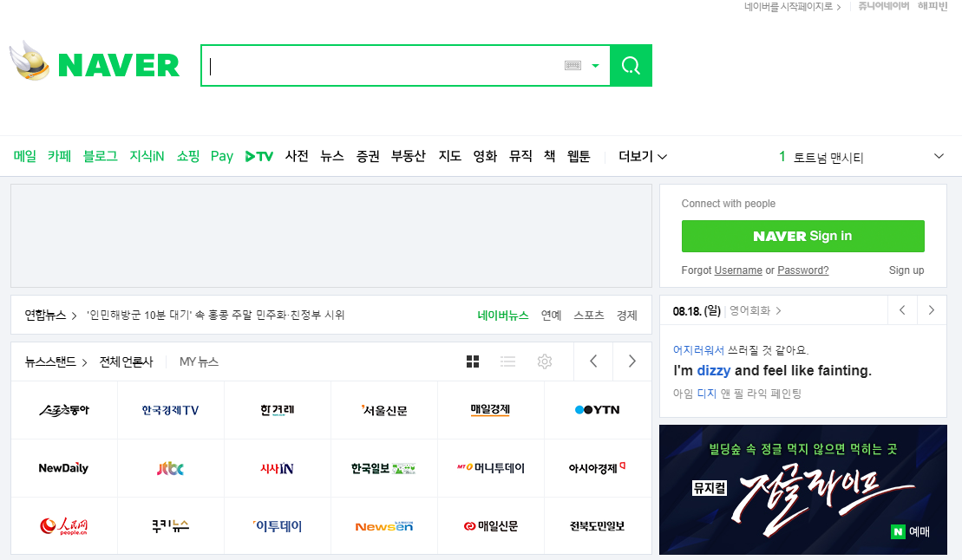Viewport: 962px width, 560px height.
Task: Switch newsstand to grid view icon
Action: [x=472, y=361]
